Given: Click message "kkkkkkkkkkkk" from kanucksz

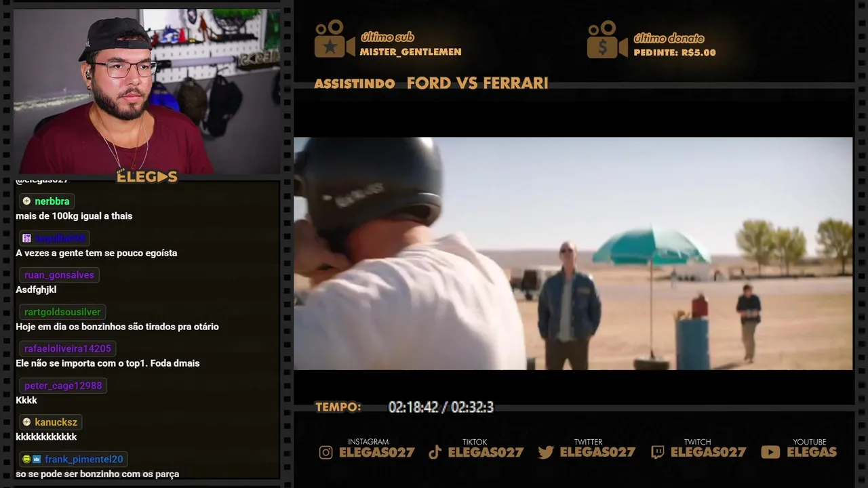Looking at the screenshot, I should click(x=46, y=437).
